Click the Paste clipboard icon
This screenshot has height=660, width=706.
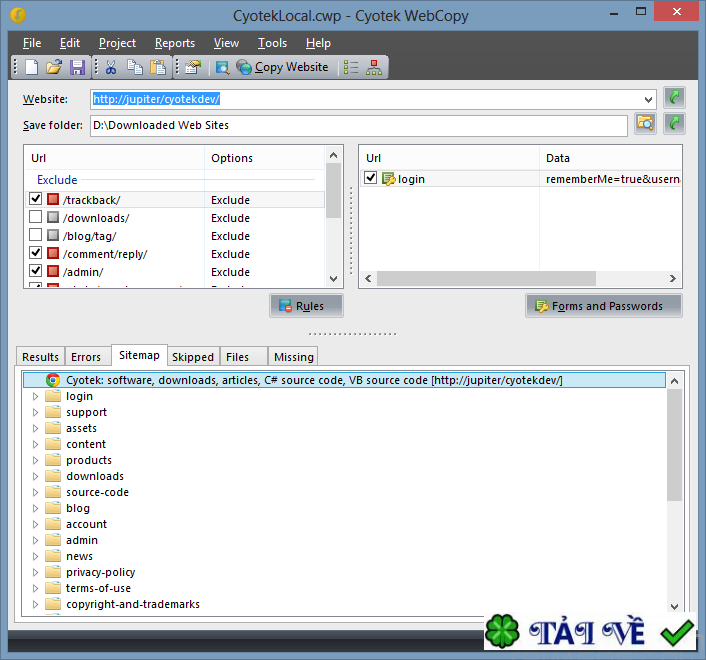point(158,67)
